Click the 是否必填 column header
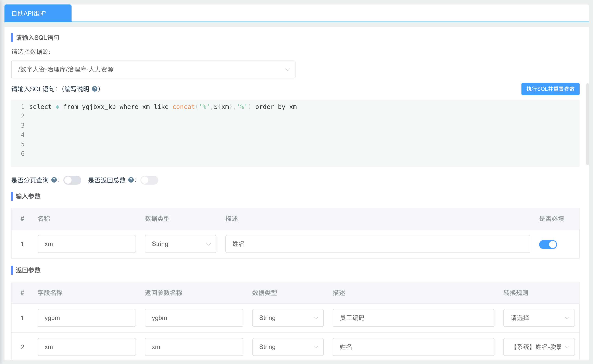Image resolution: width=593 pixels, height=364 pixels. (552, 219)
